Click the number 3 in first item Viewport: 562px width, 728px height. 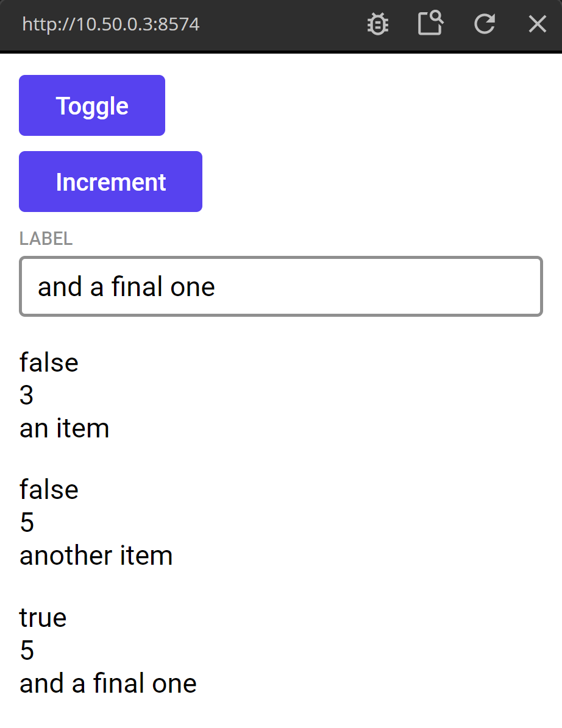26,396
